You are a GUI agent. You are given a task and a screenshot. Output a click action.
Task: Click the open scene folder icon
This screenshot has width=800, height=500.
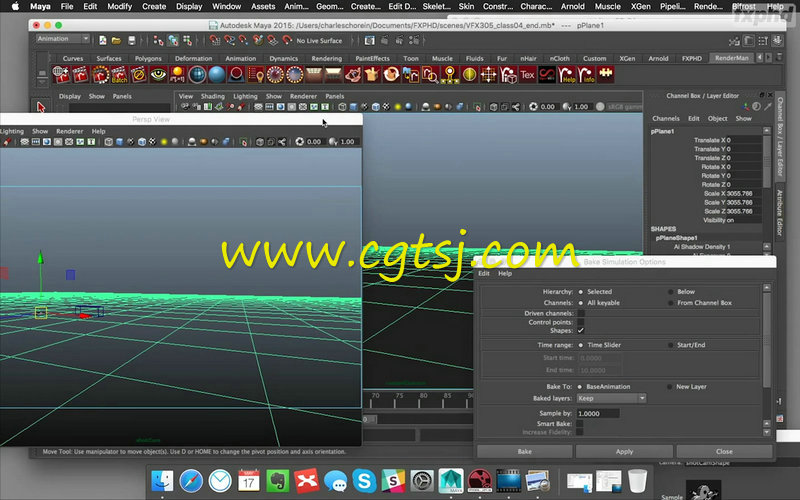[116, 40]
